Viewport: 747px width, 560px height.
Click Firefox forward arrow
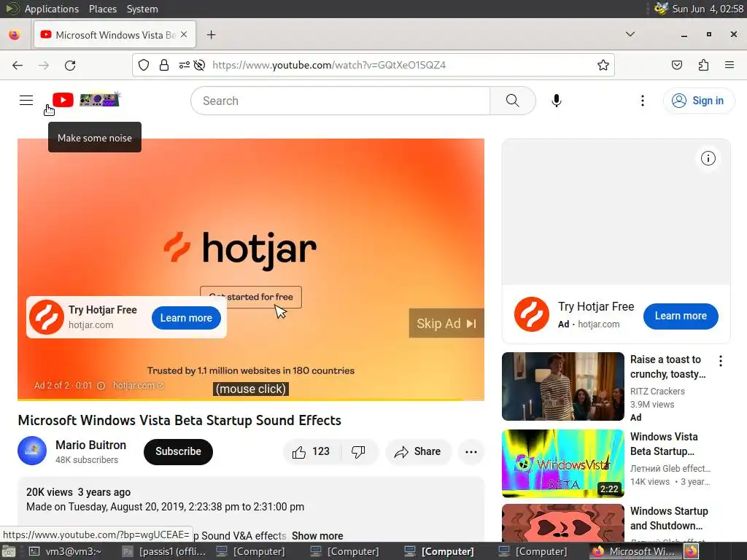(x=44, y=65)
